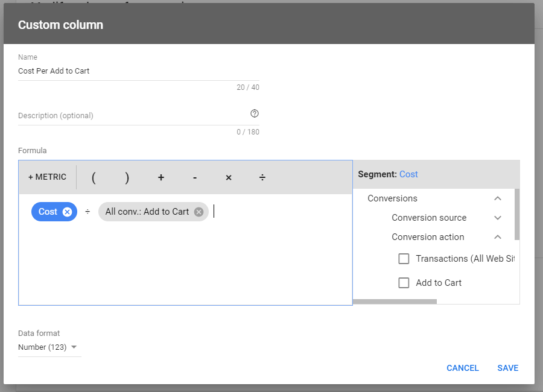Viewport: 543px width, 392px height.
Task: Select the Cost metric chip
Action: click(x=48, y=212)
